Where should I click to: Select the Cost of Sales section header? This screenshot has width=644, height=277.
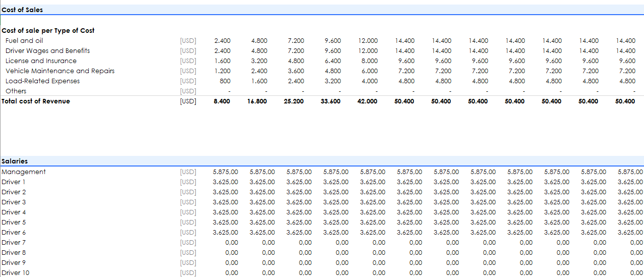(22, 10)
